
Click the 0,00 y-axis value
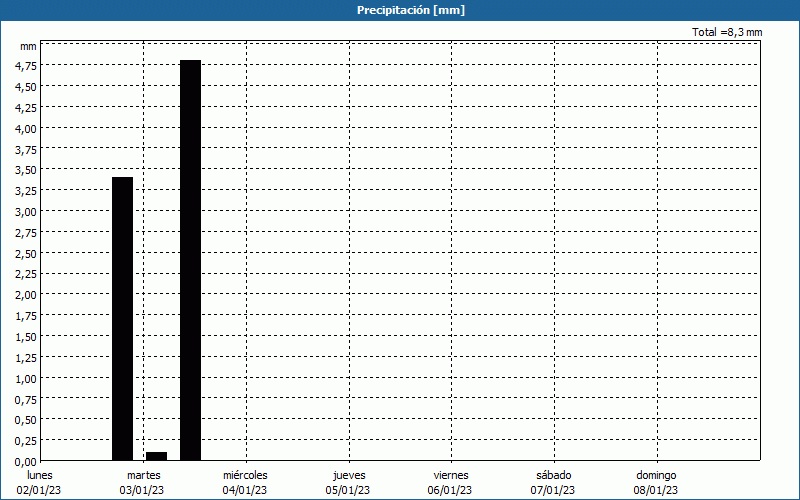pyautogui.click(x=26, y=462)
